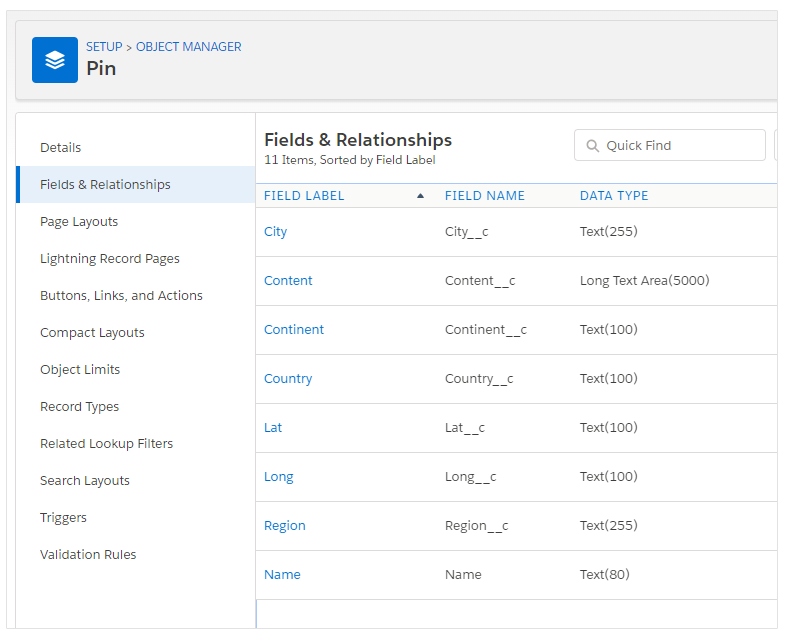The image size is (803, 644).
Task: Open the Lat field
Action: coord(273,427)
